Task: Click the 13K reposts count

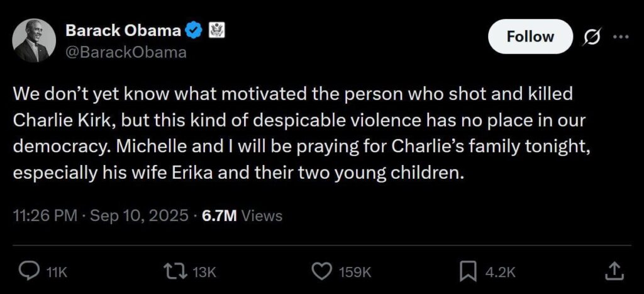Action: coord(204,272)
